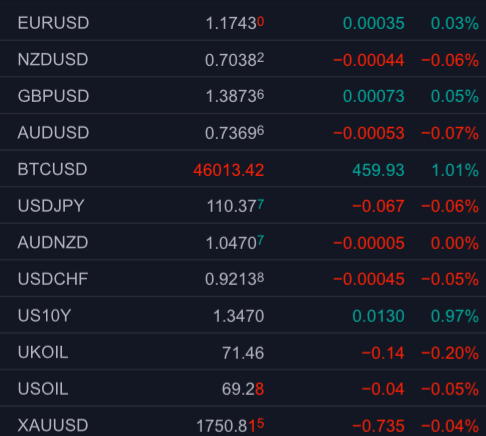Click US10Y percent change 0.97%
Viewport: 486px width, 436px height.
(455, 316)
